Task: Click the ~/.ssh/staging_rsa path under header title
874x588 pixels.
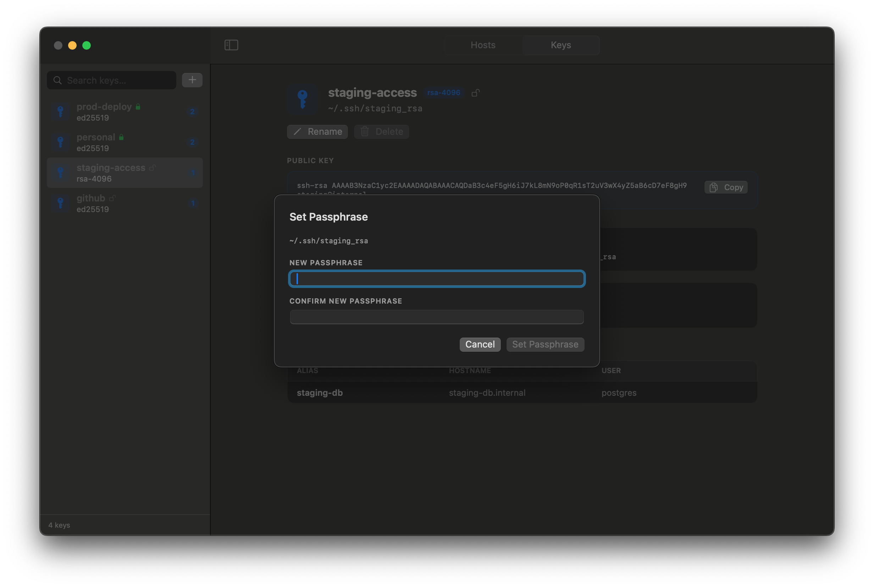Action: point(375,109)
